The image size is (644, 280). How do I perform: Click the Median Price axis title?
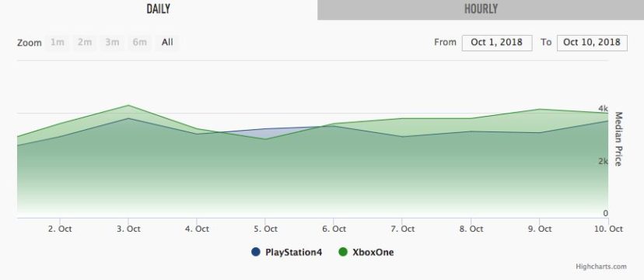[618, 138]
